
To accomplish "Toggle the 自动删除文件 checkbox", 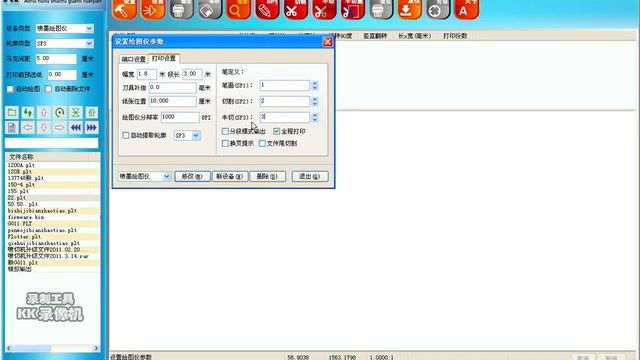I will [48, 89].
